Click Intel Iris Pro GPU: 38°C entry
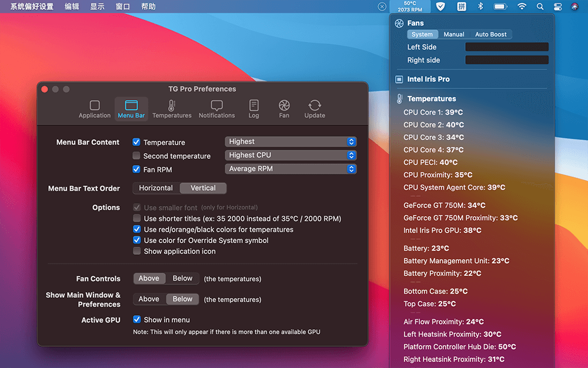Viewport: 588px width, 368px height. 443,231
